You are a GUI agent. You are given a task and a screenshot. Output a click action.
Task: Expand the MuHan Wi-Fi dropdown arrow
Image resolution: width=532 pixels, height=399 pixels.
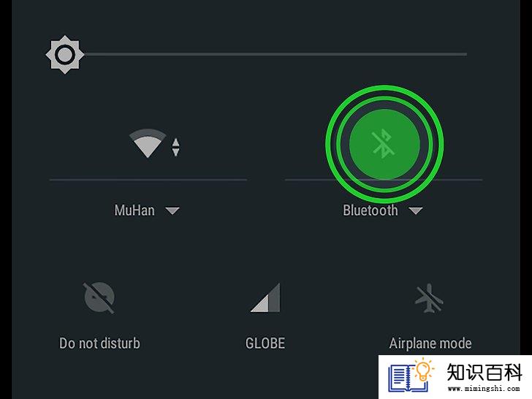click(x=172, y=211)
